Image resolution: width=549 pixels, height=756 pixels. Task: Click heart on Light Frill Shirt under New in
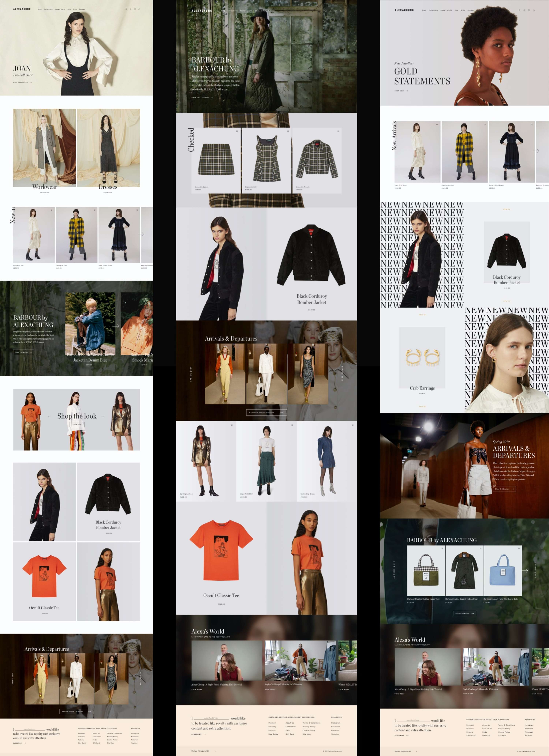52,210
